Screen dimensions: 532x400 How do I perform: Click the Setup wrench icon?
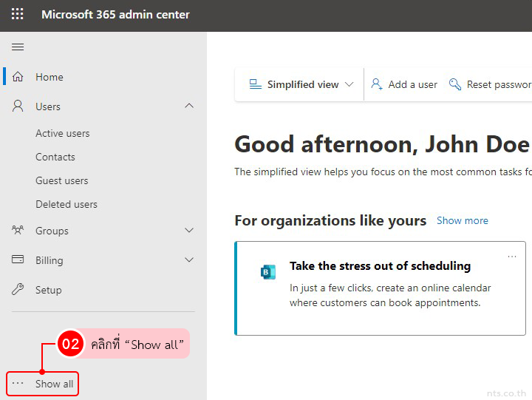coord(18,290)
